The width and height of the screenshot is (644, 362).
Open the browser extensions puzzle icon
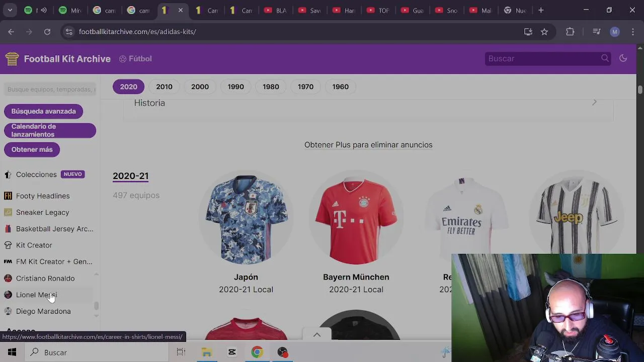point(570,32)
